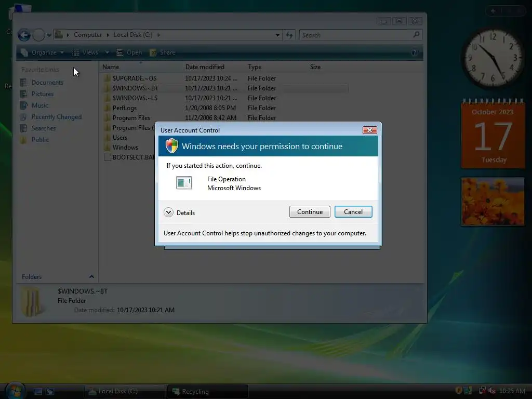532x399 pixels.
Task: Click the Explorer Forward arrow button
Action: [38, 35]
